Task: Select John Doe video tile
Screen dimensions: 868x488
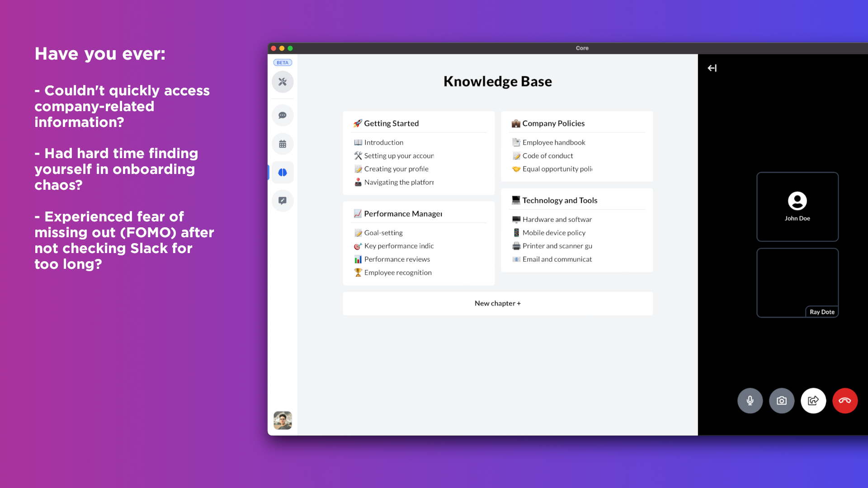Action: [797, 206]
